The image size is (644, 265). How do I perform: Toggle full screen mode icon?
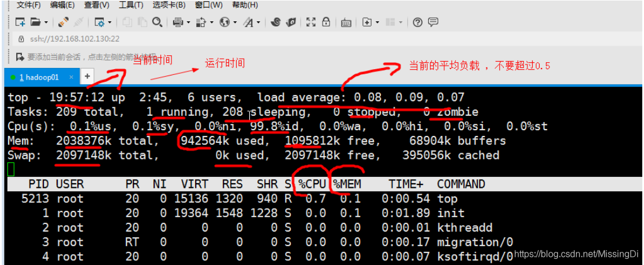[x=311, y=22]
